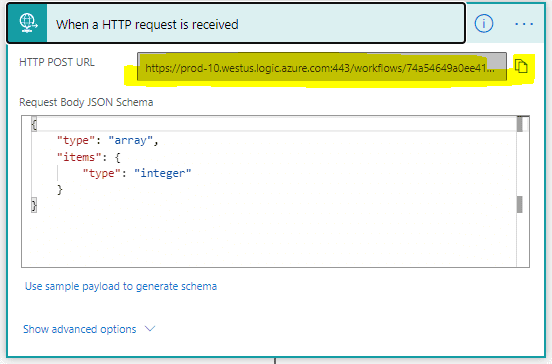Select the HTTP POST URL field
This screenshot has width=552, height=364.
point(322,67)
